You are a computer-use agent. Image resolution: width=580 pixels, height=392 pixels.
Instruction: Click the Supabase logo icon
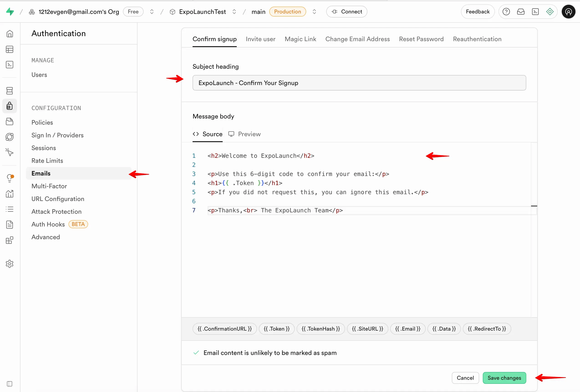pos(10,11)
